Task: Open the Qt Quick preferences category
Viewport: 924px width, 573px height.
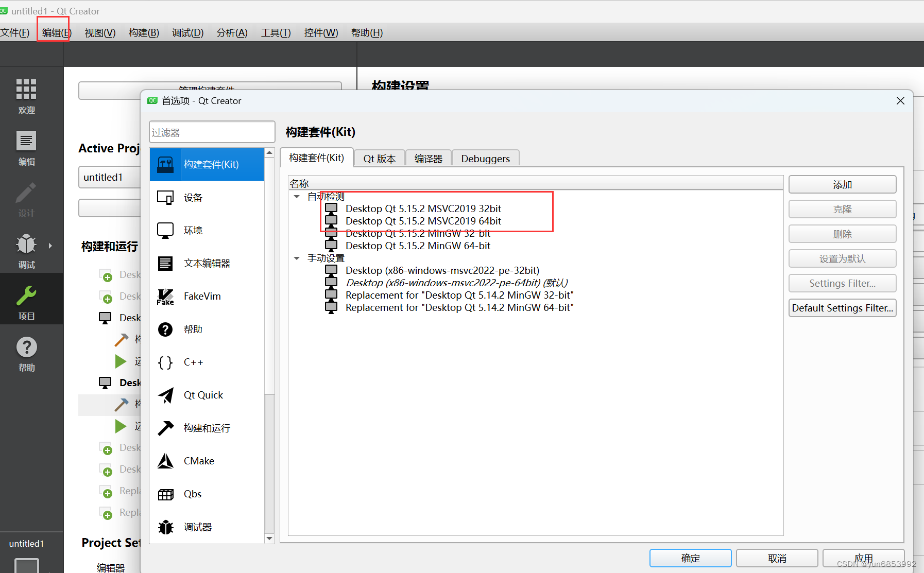Action: click(207, 395)
